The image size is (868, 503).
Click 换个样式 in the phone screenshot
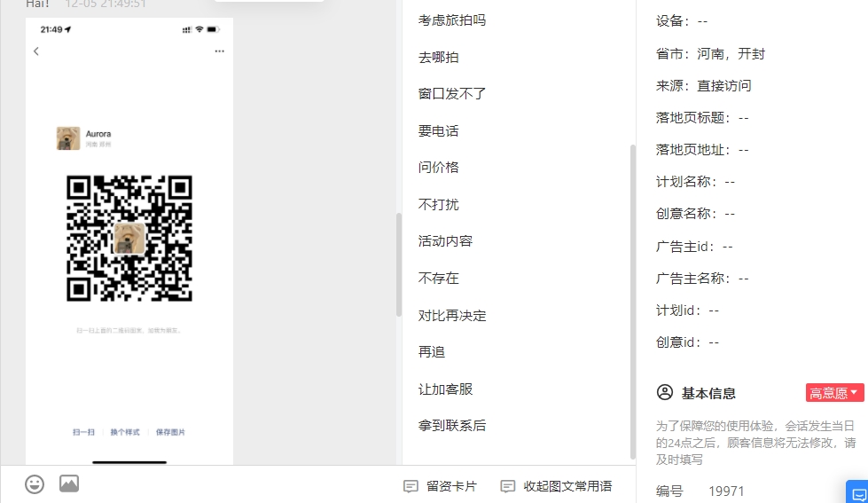[125, 432]
